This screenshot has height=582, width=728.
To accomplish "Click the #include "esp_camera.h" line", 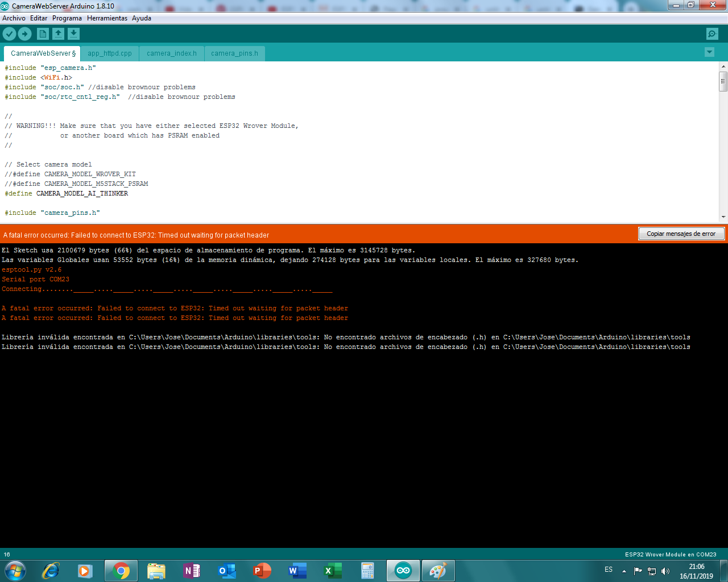I will pyautogui.click(x=51, y=68).
